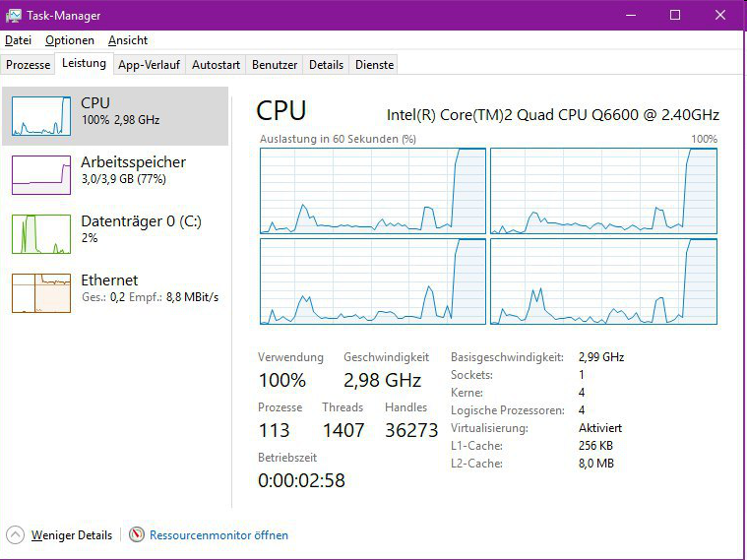Select the Datenträger 0 (C:) graph icon
The height and width of the screenshot is (560, 747).
click(41, 233)
